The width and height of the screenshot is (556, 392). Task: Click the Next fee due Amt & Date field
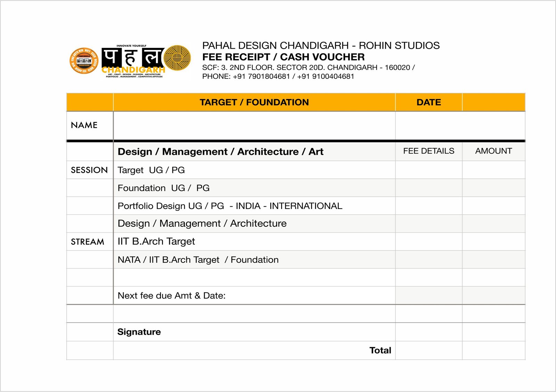[172, 296]
